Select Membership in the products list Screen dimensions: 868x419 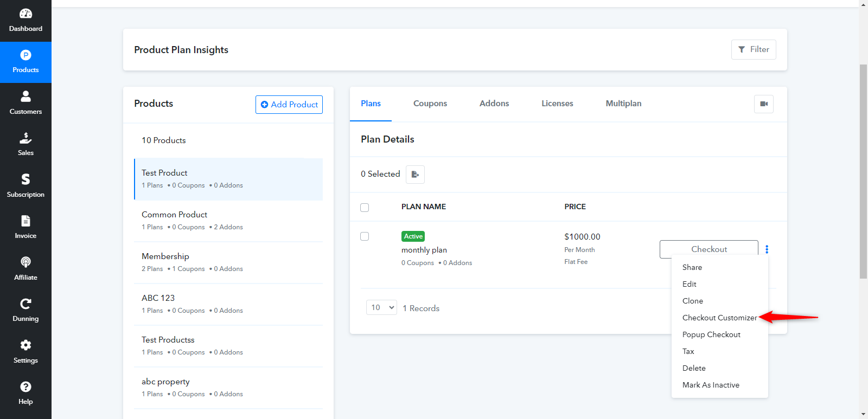228,262
